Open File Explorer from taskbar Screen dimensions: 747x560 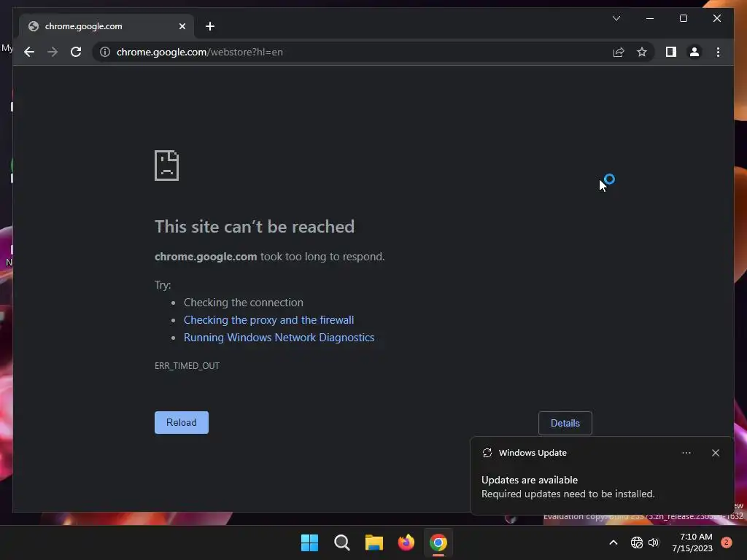(x=374, y=542)
